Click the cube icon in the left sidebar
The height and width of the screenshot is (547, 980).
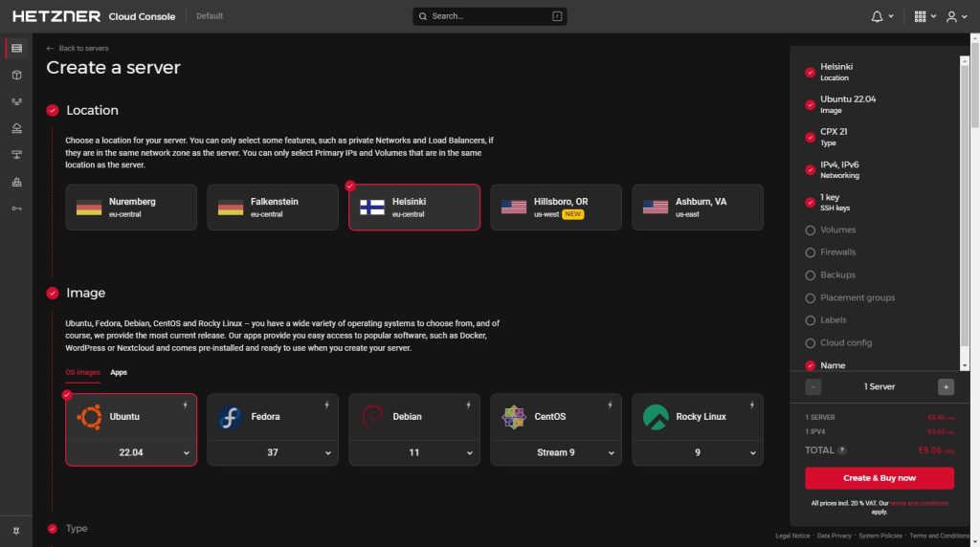[16, 75]
